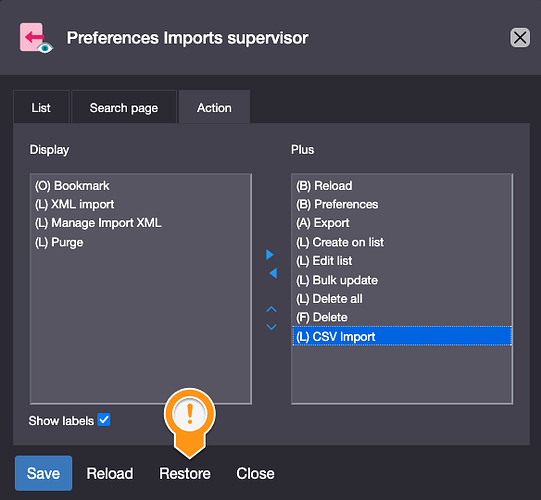Open the Search page tab

[x=124, y=107]
